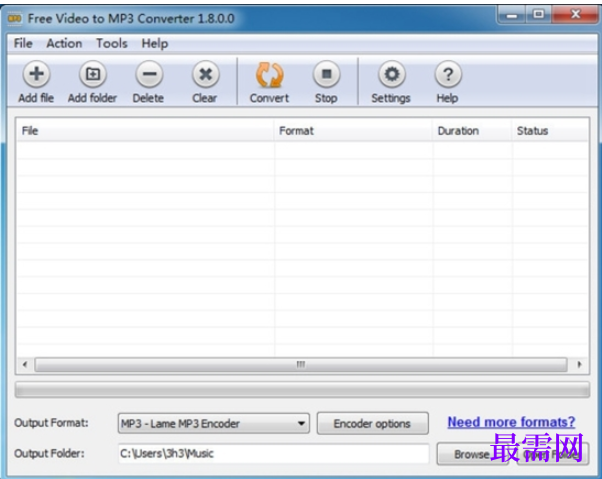Maximize the converter window
The height and width of the screenshot is (479, 602).
(x=539, y=15)
